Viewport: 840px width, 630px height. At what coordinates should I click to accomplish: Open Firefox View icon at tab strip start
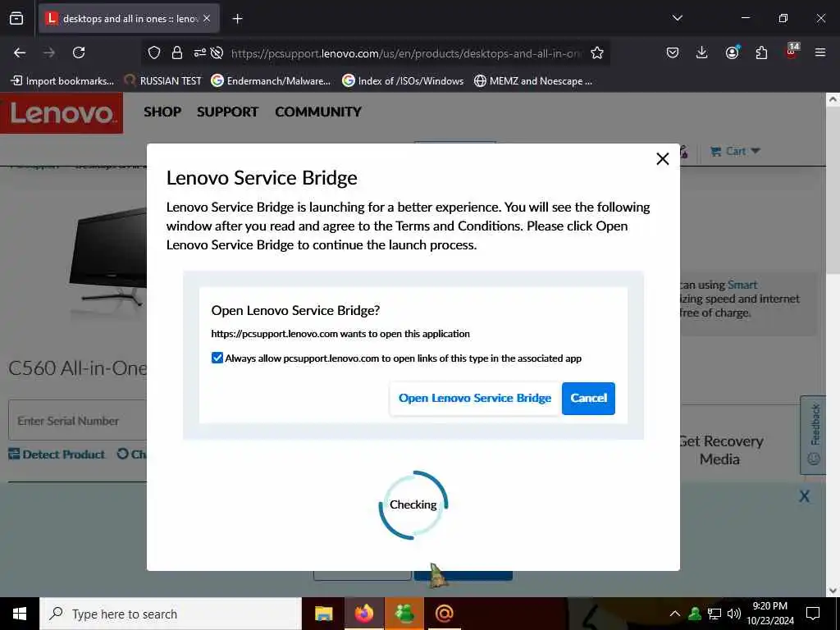point(16,19)
